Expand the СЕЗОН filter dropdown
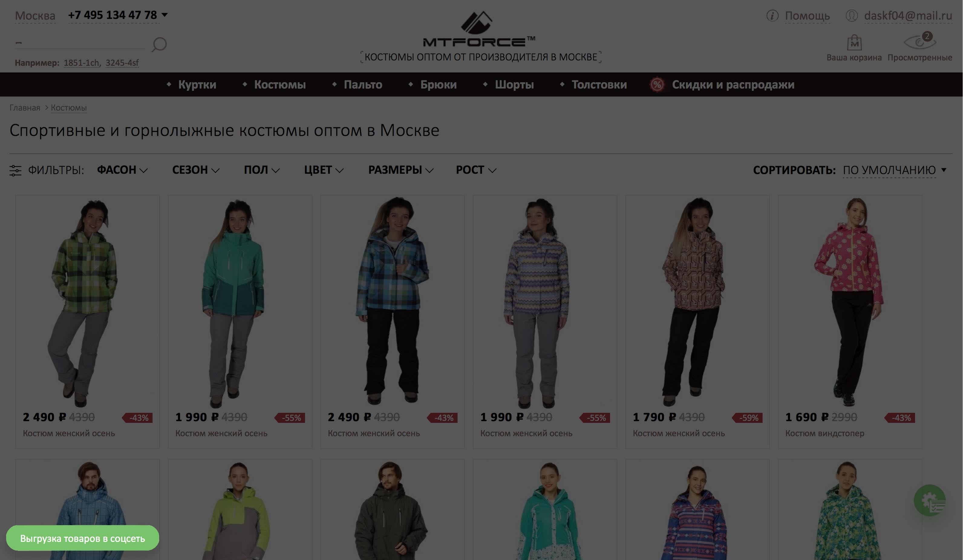The width and height of the screenshot is (963, 560). 196,170
